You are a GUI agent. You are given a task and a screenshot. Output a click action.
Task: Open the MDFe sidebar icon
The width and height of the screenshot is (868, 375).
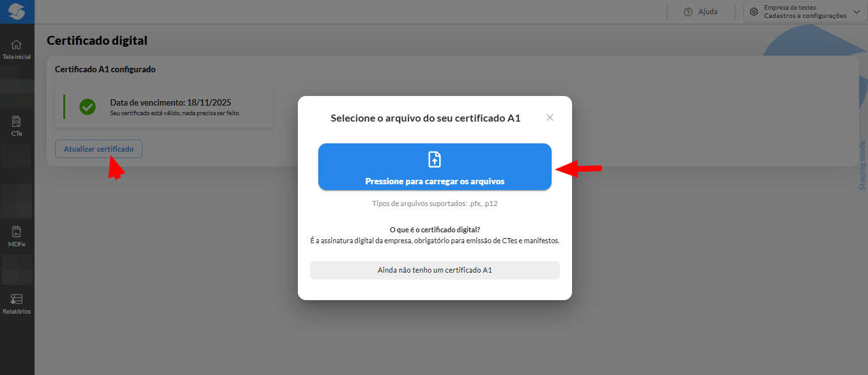17,232
